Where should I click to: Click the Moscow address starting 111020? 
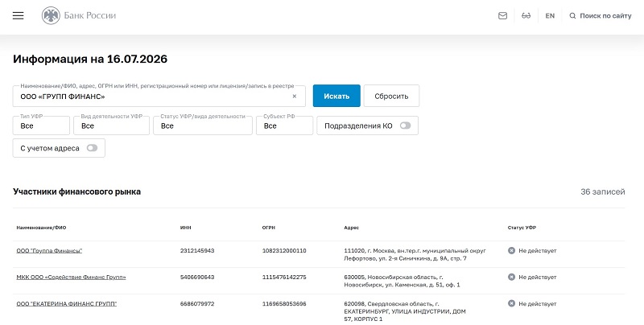(415, 254)
